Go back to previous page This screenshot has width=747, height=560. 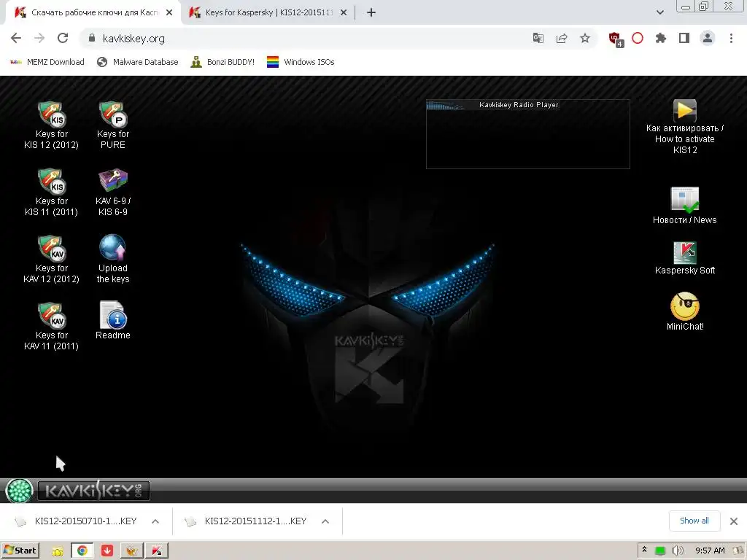click(16, 38)
